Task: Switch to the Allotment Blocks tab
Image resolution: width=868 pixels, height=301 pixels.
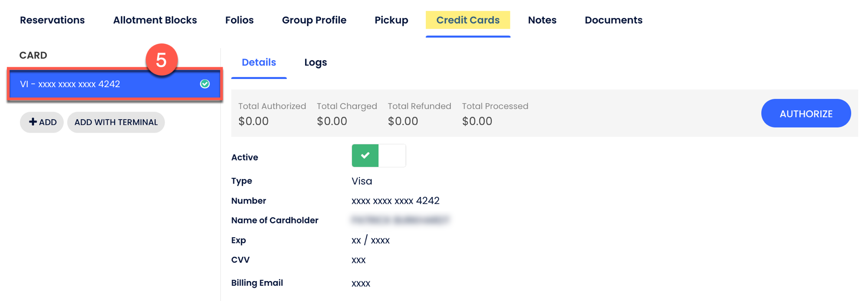Action: pos(155,20)
